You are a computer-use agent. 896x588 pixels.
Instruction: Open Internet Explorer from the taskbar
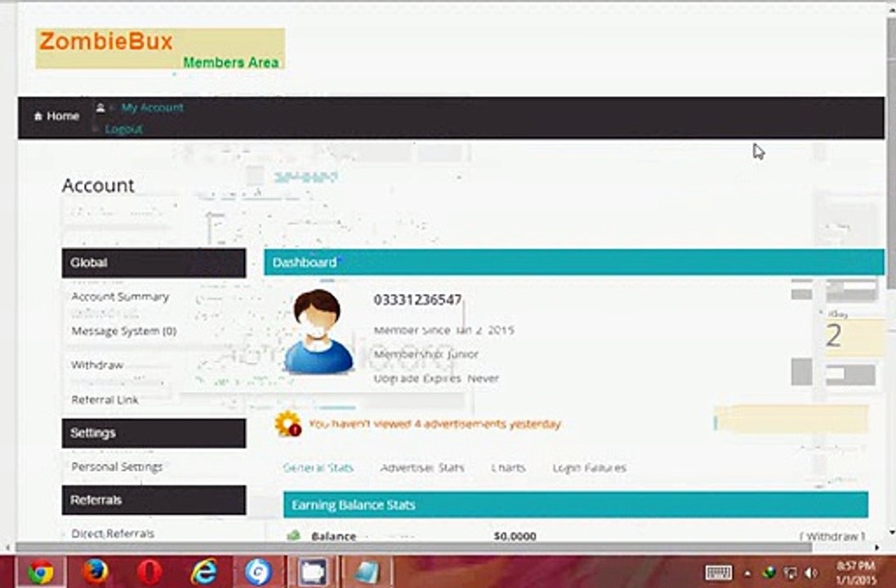[x=204, y=572]
